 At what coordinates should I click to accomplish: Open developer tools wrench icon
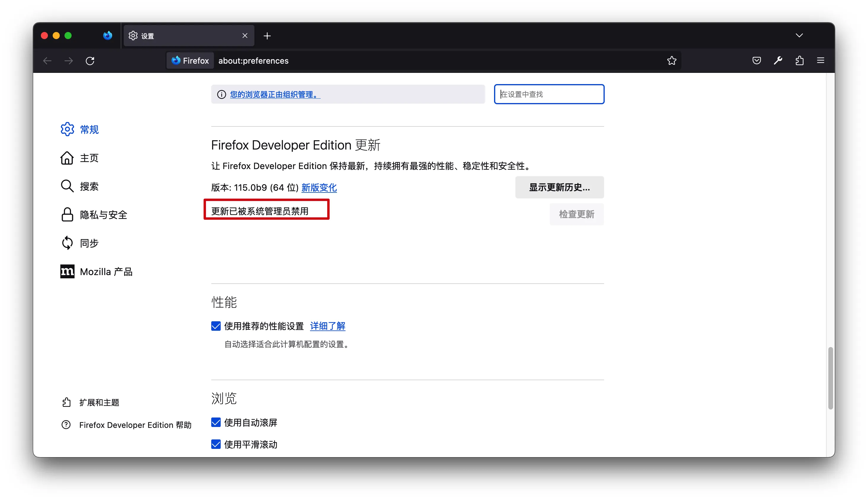click(778, 61)
